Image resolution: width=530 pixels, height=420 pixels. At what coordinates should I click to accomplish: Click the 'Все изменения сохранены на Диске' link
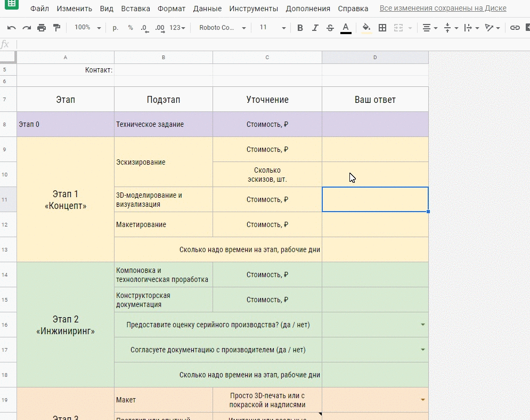443,9
